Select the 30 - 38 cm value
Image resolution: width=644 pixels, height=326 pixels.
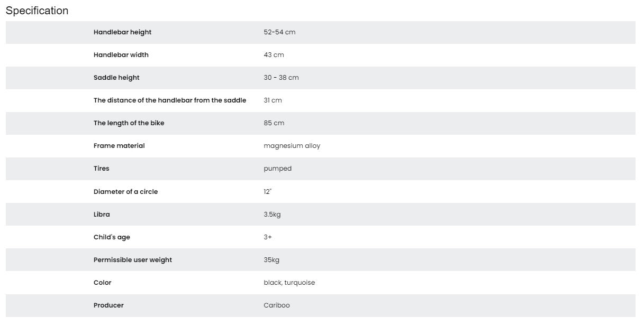(281, 78)
